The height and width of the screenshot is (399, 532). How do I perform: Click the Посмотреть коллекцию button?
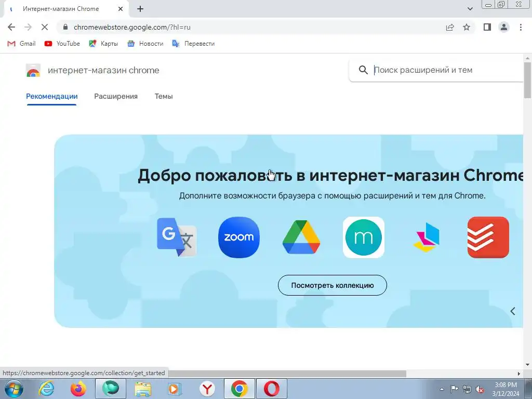coord(332,285)
